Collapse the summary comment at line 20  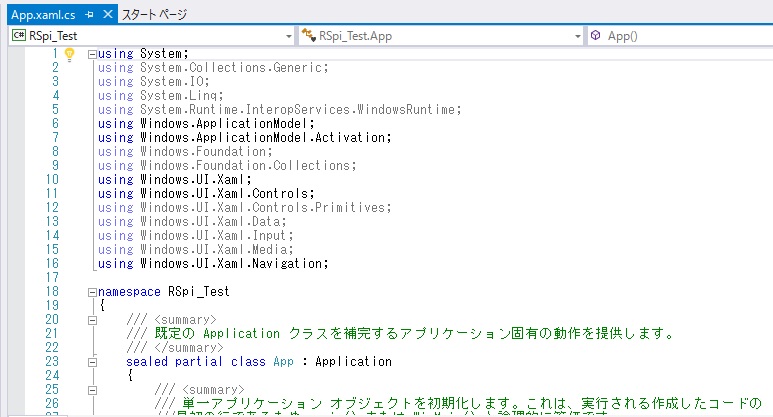click(92, 320)
